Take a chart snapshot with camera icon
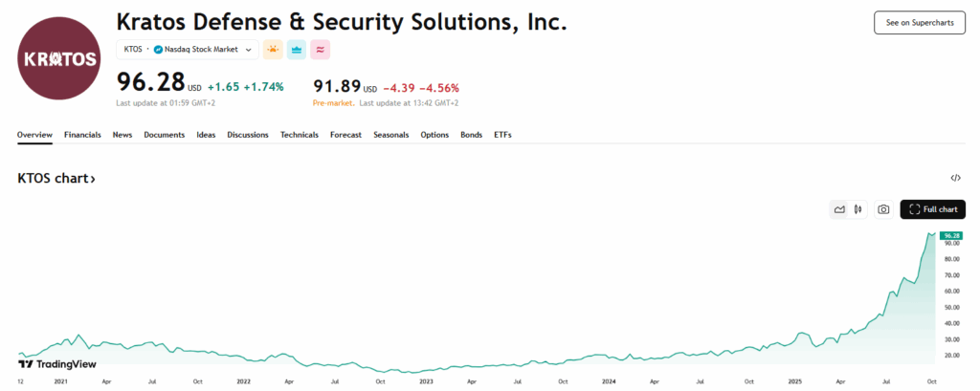 pyautogui.click(x=883, y=209)
